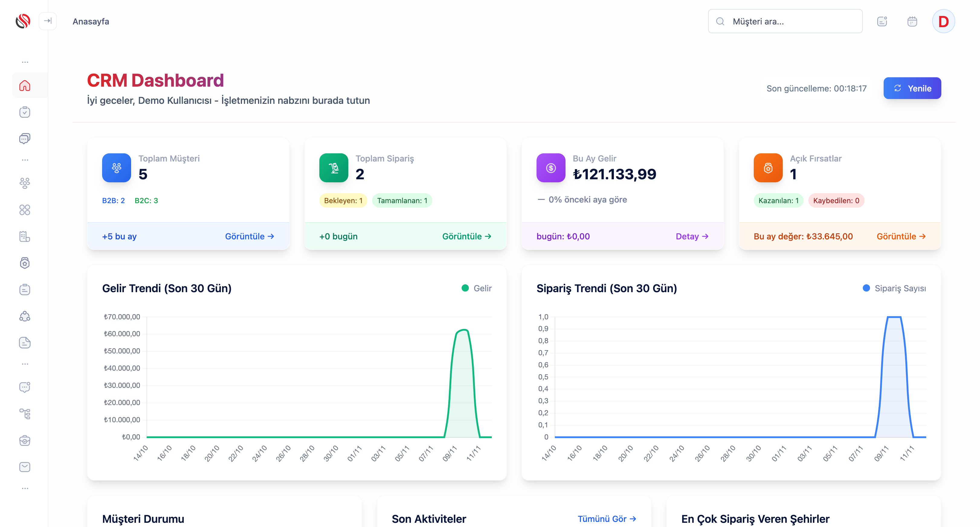
Task: Collapse the sidebar using the arrow toggle
Action: (x=47, y=21)
